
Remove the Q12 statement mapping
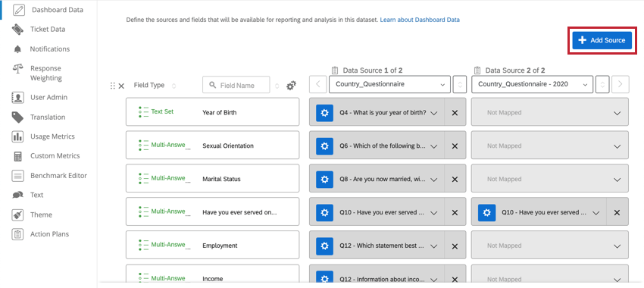pyautogui.click(x=455, y=246)
